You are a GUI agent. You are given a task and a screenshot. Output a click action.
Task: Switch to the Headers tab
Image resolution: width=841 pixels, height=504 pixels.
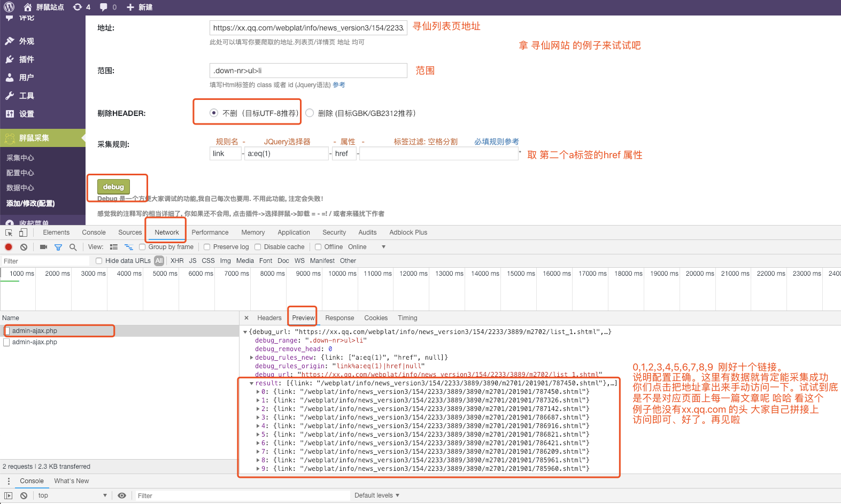click(x=269, y=318)
